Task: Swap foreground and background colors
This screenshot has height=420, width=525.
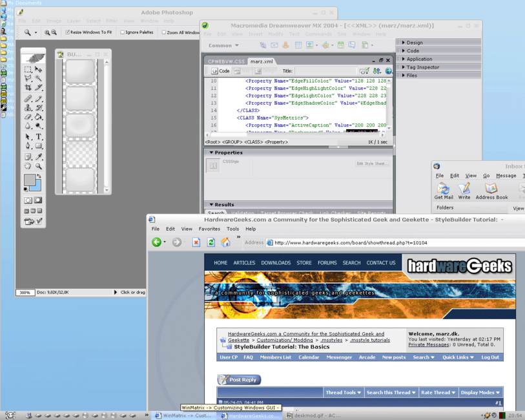Action: pyautogui.click(x=39, y=176)
